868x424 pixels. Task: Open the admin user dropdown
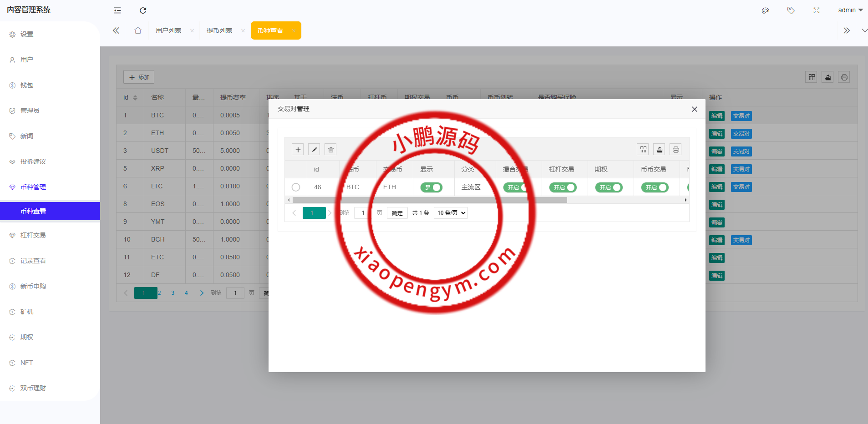point(850,10)
